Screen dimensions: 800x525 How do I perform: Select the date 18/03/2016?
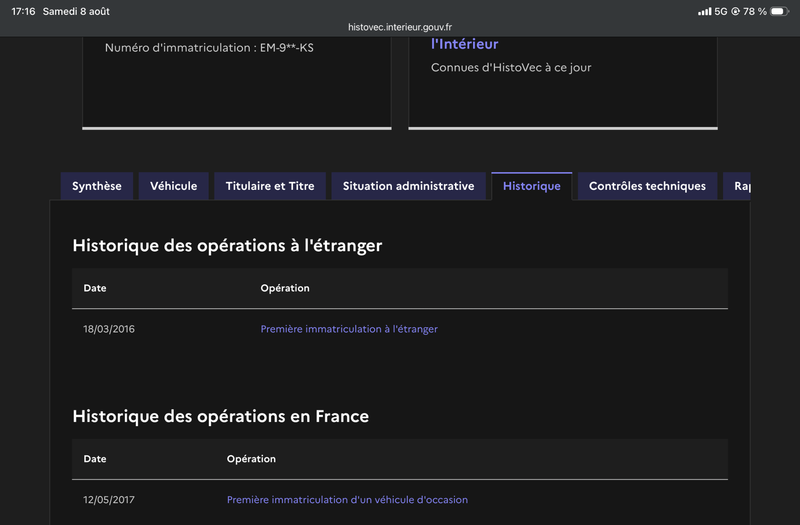click(109, 329)
